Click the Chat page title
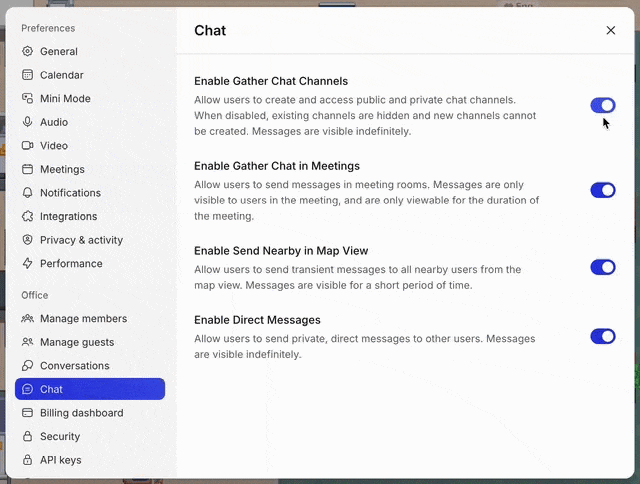This screenshot has width=640, height=484. (210, 31)
